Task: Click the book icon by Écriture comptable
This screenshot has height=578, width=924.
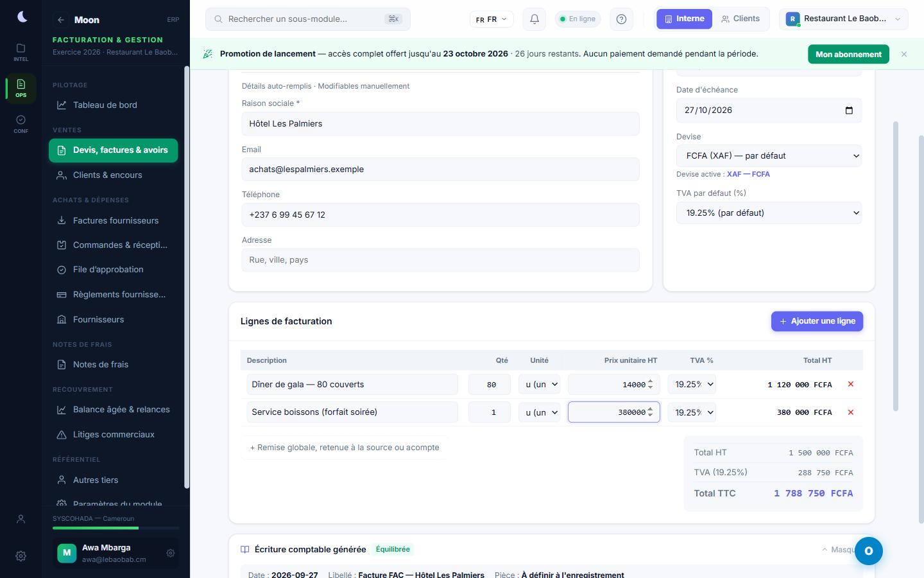Action: (x=244, y=550)
